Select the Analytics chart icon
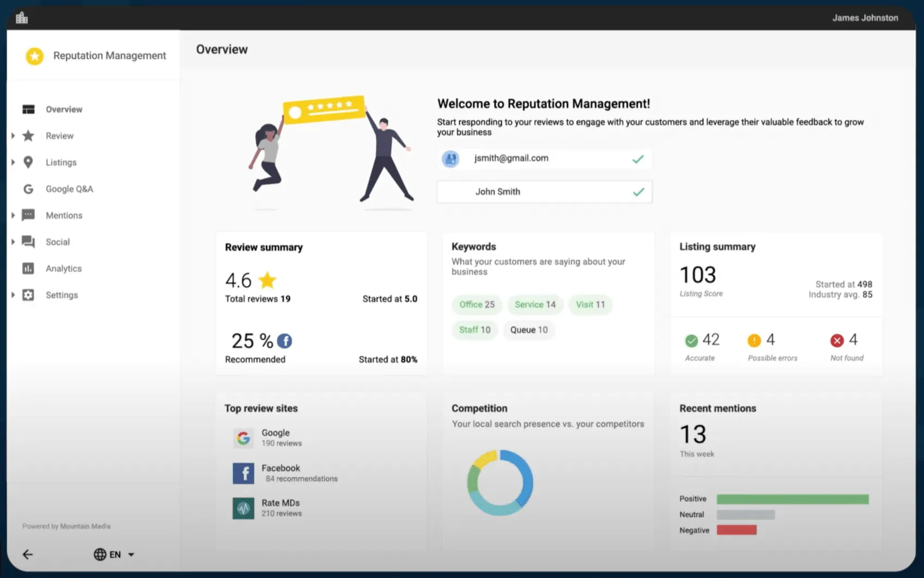Viewport: 924px width, 578px height. pos(27,268)
